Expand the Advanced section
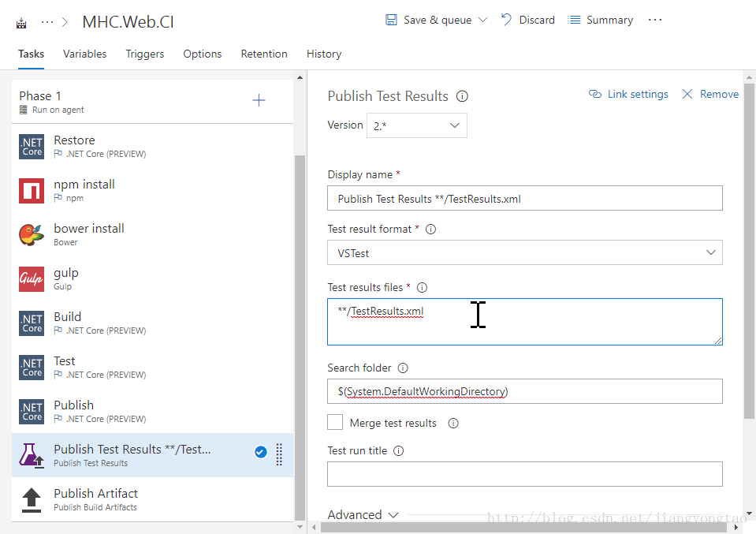The height and width of the screenshot is (534, 756). coord(363,515)
